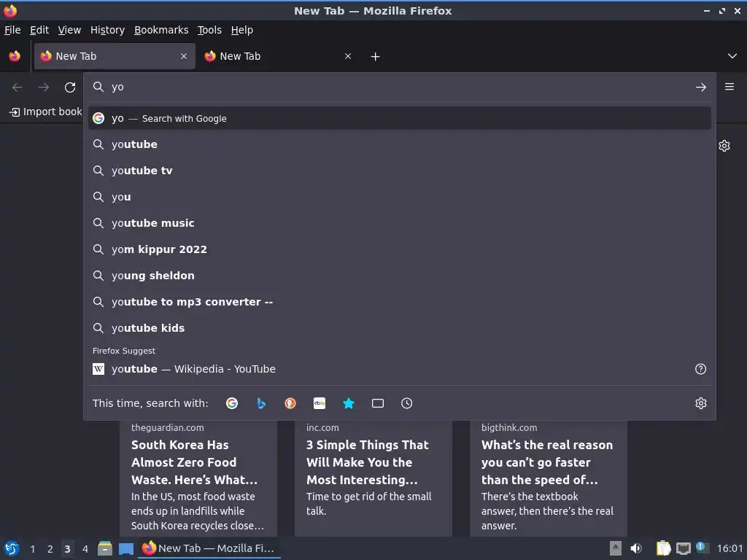Open the new tab page settings gear

click(724, 146)
